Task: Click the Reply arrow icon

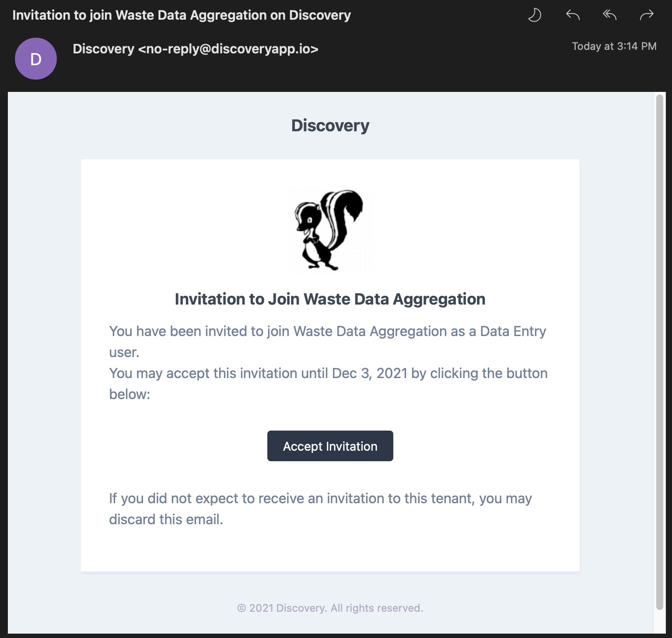Action: tap(573, 15)
